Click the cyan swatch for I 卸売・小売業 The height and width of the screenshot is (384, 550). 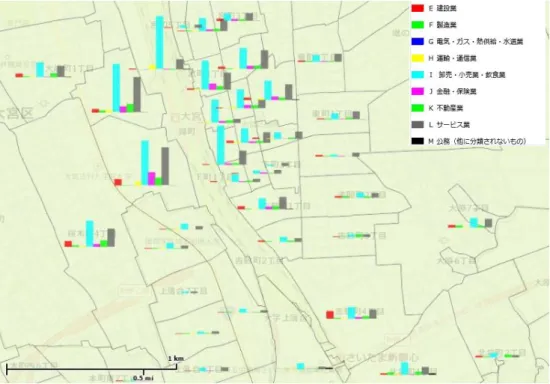(417, 75)
